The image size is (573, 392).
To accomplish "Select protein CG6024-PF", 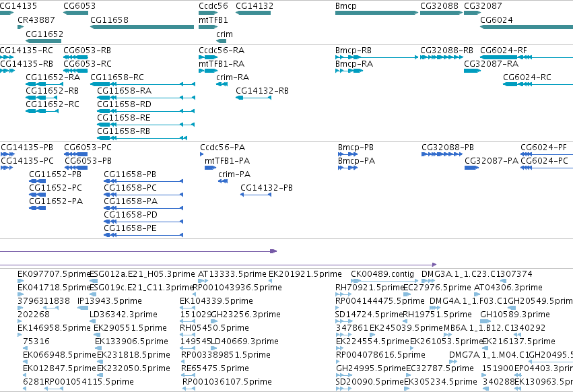I will coord(547,154).
